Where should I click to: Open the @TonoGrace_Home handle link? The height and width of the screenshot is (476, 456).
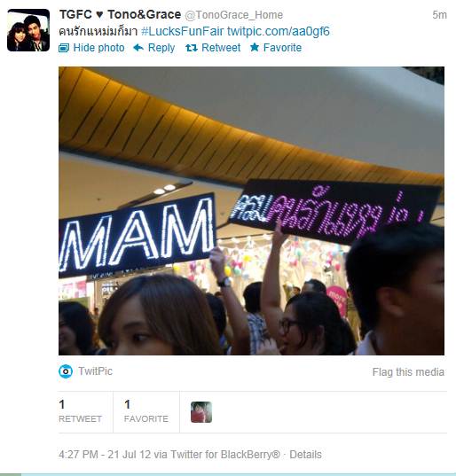234,15
